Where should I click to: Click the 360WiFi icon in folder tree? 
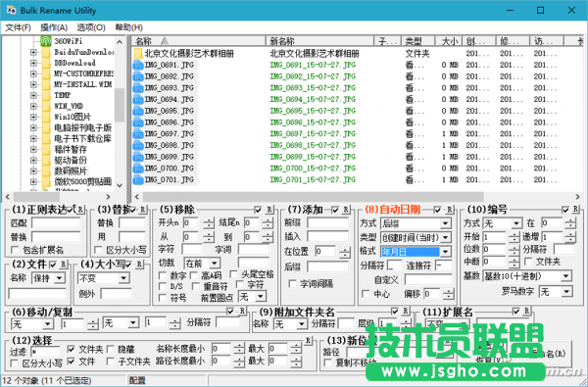pos(46,41)
